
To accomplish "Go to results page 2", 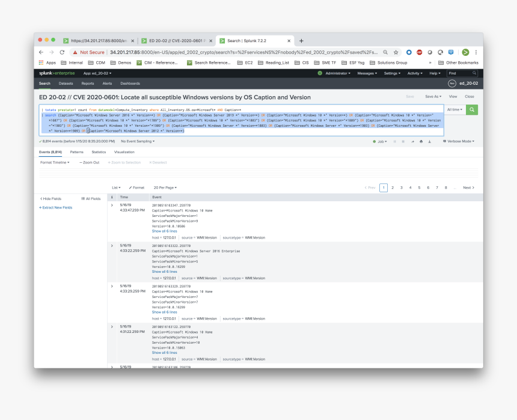I will [x=393, y=187].
